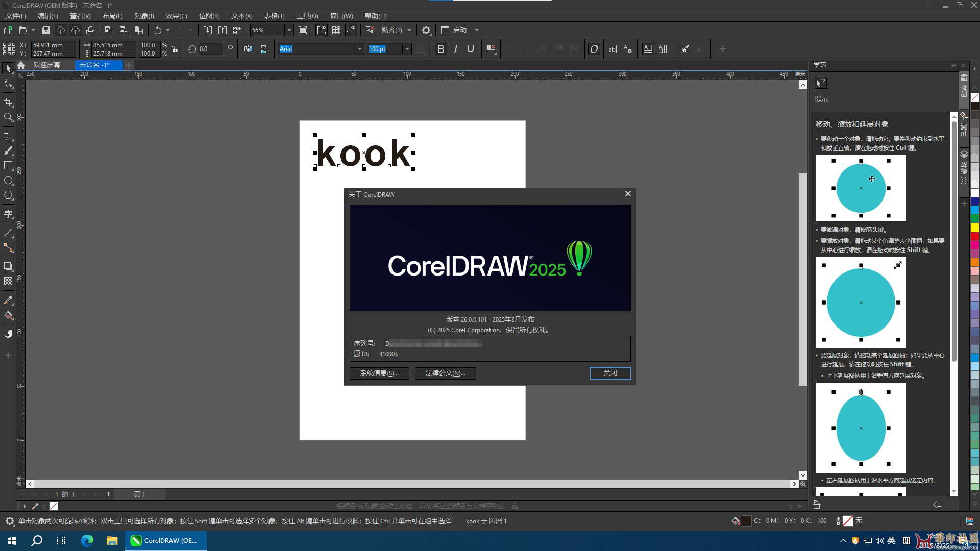
Task: Select the 页 1 page tab
Action: (139, 494)
